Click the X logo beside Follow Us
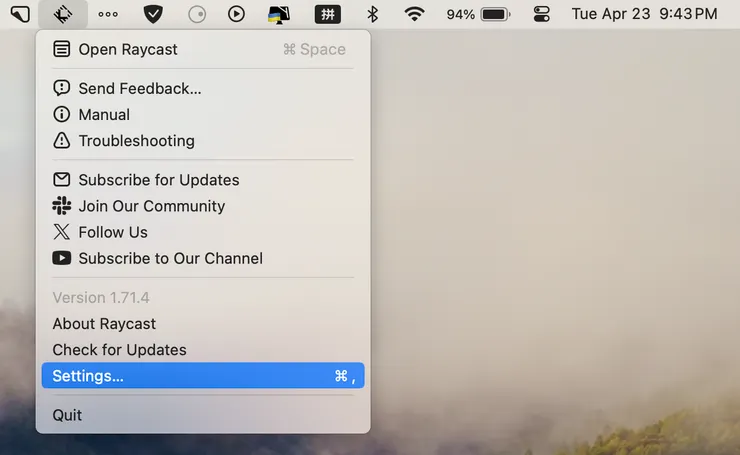This screenshot has height=455, width=740. click(x=61, y=232)
